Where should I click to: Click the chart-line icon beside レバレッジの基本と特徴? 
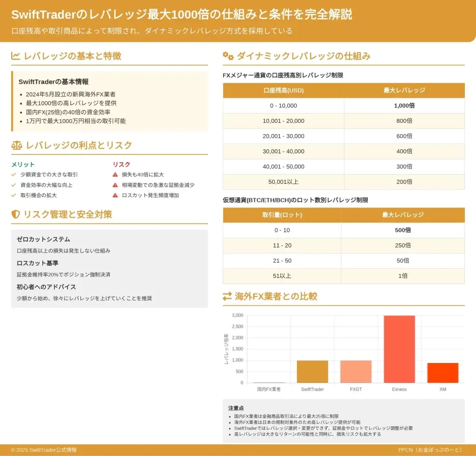pos(16,56)
